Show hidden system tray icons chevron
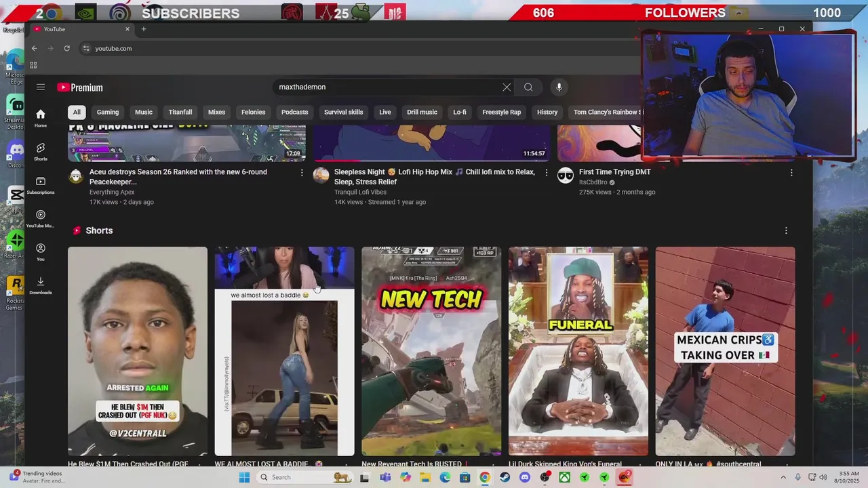This screenshot has height=488, width=868. [784, 477]
